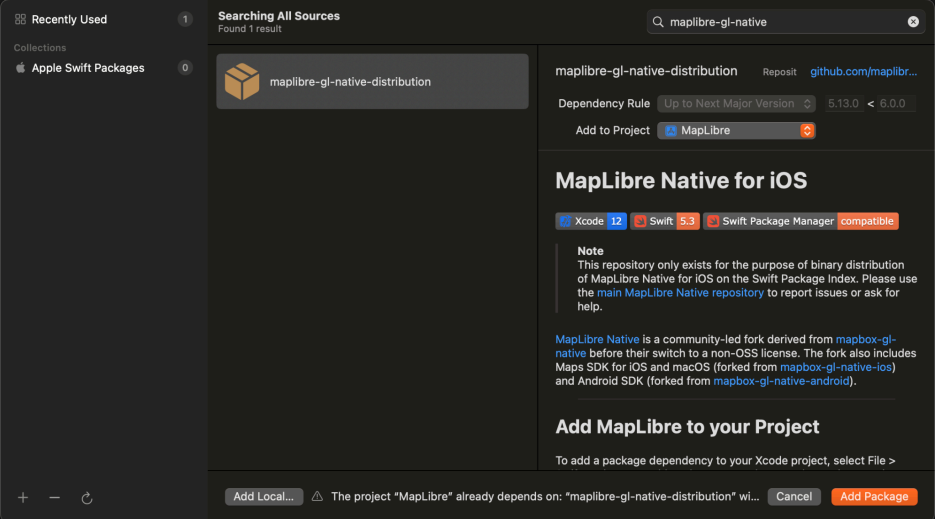
Task: Click 'Add MapLibre to your Project' heading
Action: (687, 426)
